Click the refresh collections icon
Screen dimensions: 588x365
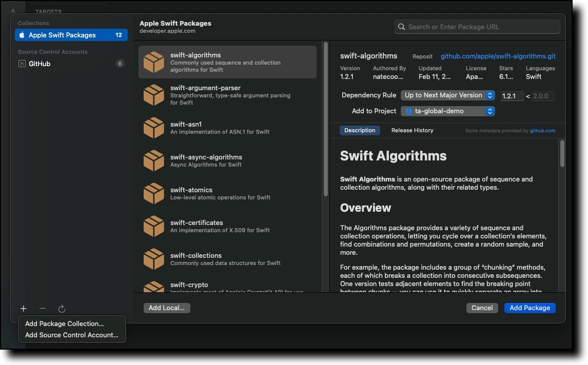62,309
